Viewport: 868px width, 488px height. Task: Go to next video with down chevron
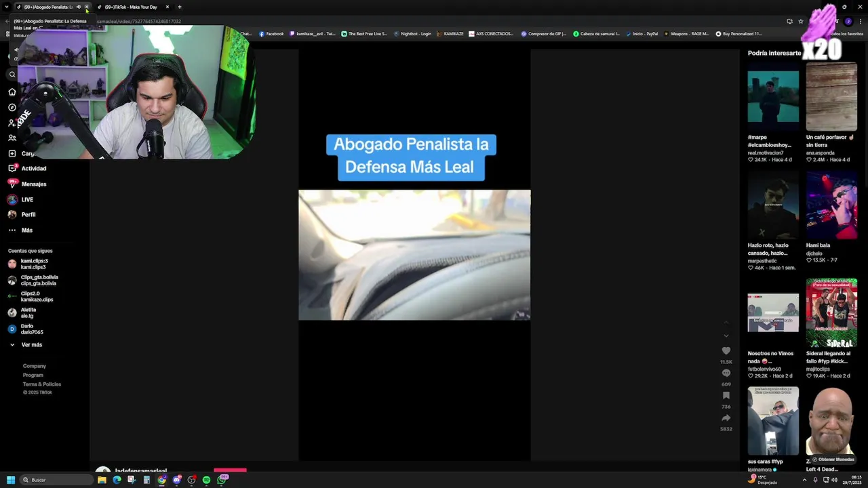[x=726, y=335]
